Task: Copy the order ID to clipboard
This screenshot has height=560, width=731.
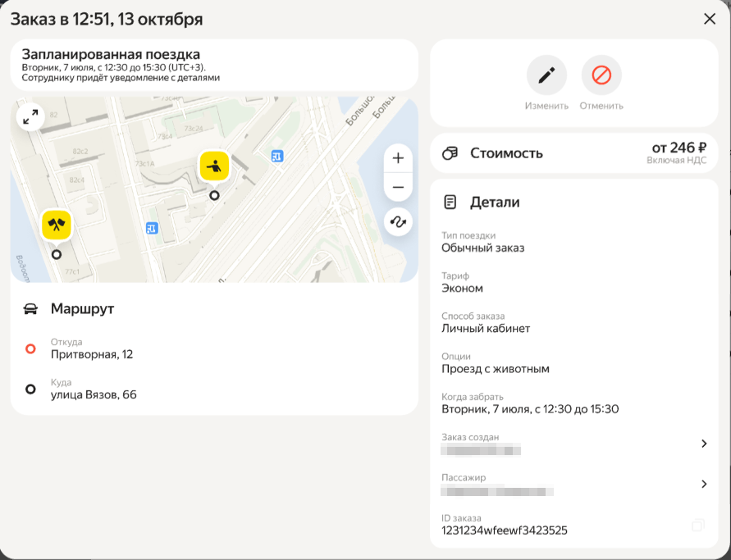Action: click(697, 524)
